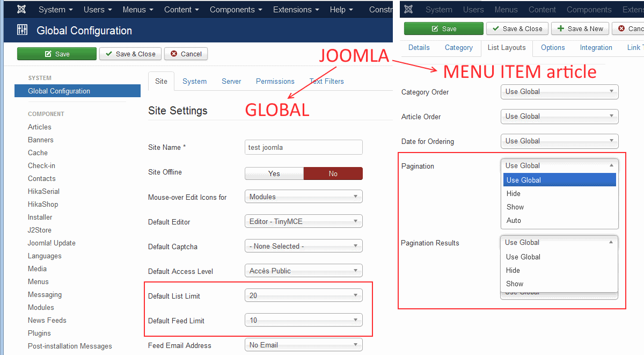
Task: Click the Joomla logo in the left window
Action: coord(21,10)
